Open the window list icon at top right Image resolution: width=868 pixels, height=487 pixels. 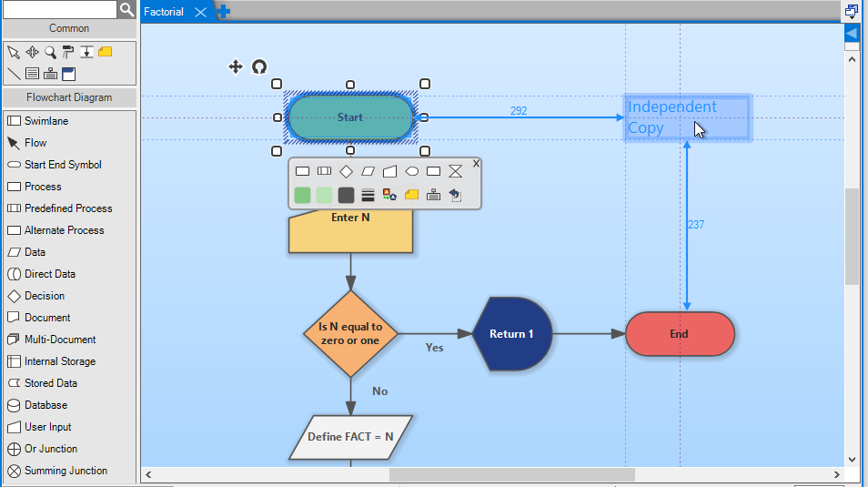[852, 11]
